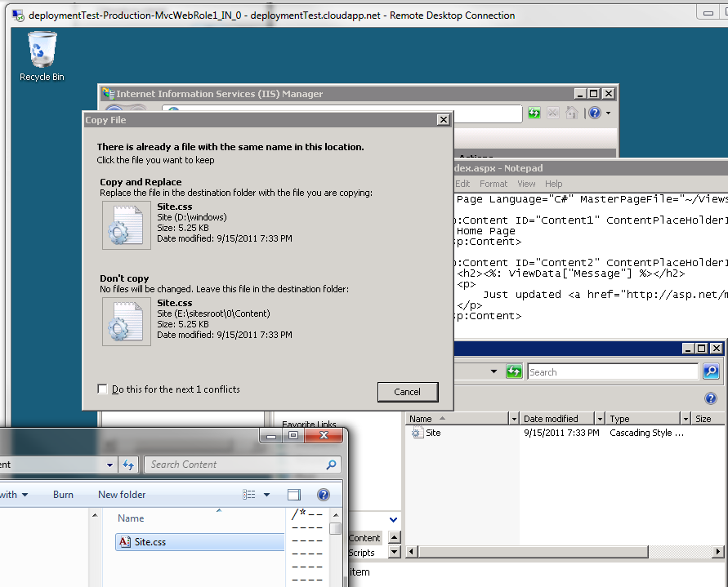Sort by Size column header
Screen dimensions: 728x587
pyautogui.click(x=708, y=419)
